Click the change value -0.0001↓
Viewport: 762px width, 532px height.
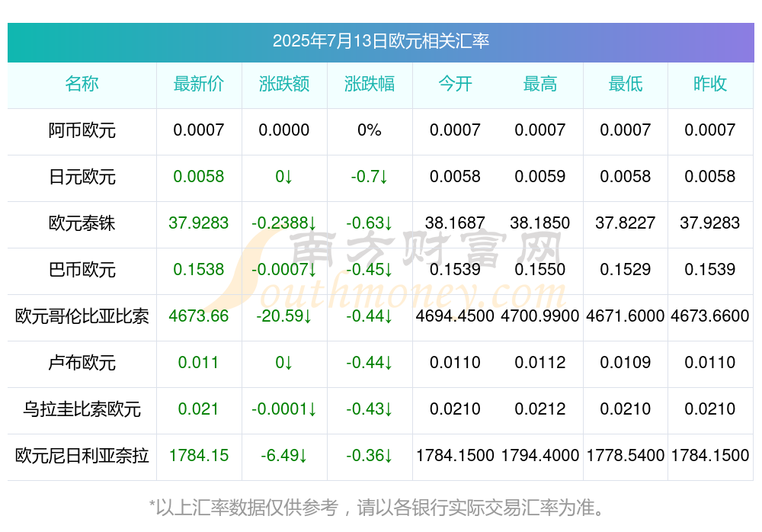click(x=284, y=409)
